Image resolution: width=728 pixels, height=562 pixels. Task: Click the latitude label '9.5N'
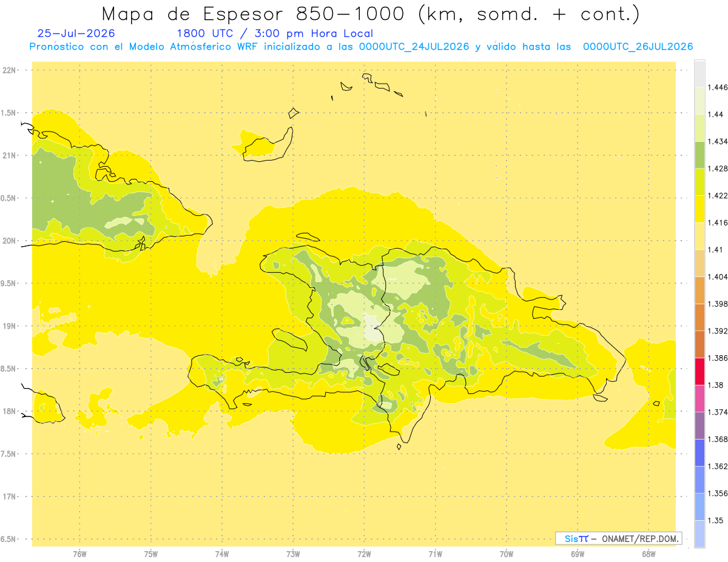(x=8, y=284)
